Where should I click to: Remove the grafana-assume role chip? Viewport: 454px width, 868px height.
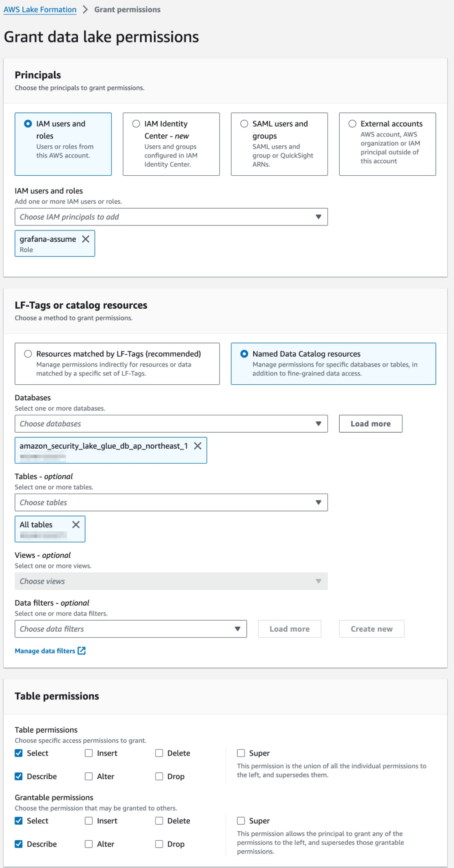pos(86,239)
